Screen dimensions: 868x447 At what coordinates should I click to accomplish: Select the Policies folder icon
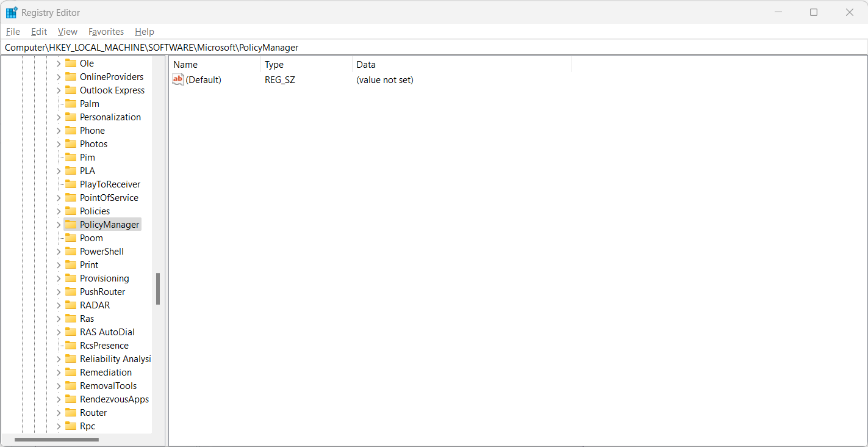coord(71,211)
